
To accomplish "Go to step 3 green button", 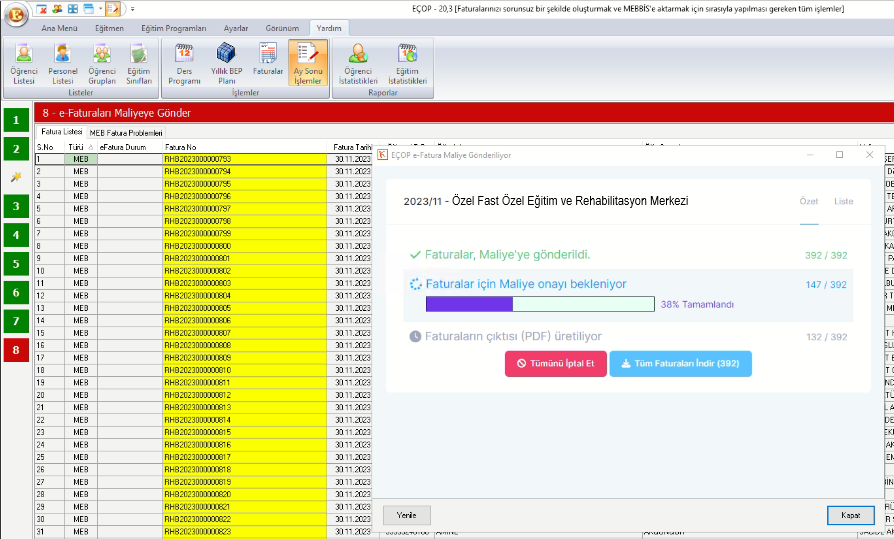I will (16, 206).
